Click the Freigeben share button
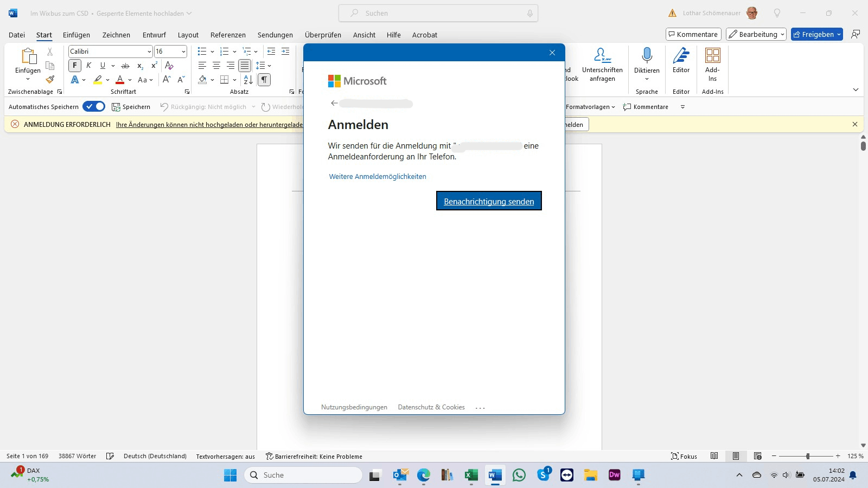Image resolution: width=868 pixels, height=488 pixels. [816, 34]
